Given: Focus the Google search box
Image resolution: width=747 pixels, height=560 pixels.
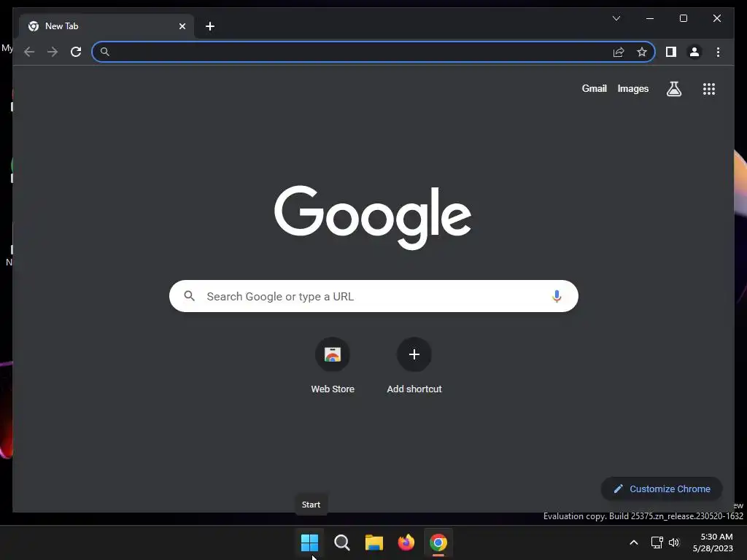Looking at the screenshot, I should pyautogui.click(x=373, y=296).
